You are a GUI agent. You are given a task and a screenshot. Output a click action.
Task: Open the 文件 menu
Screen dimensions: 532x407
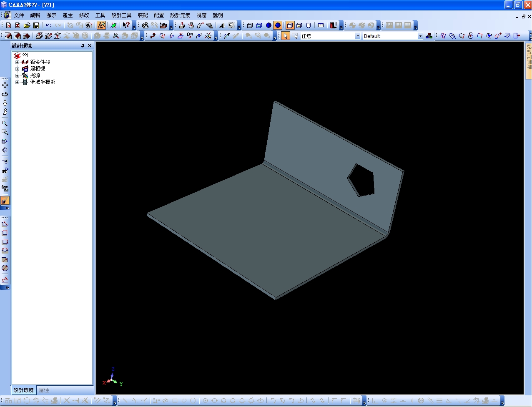[19, 15]
